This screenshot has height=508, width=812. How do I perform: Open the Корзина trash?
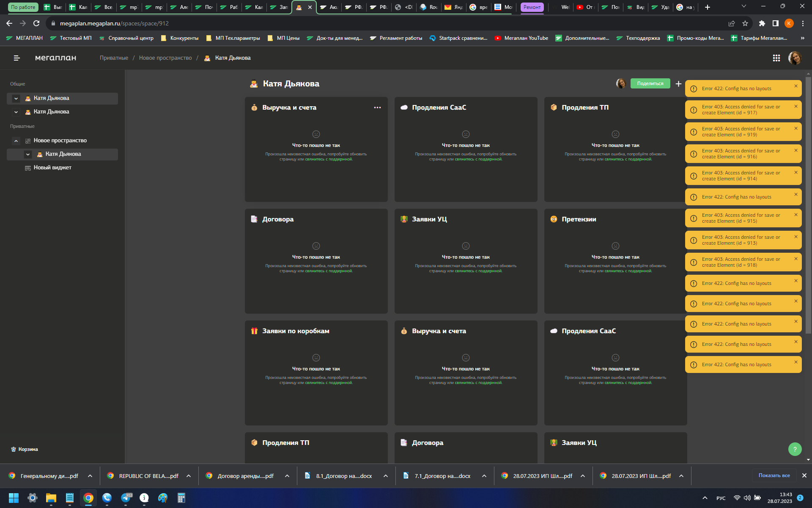[x=25, y=449]
